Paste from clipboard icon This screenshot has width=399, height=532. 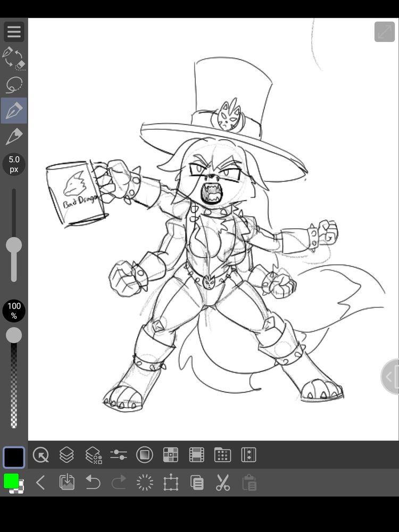(x=249, y=482)
